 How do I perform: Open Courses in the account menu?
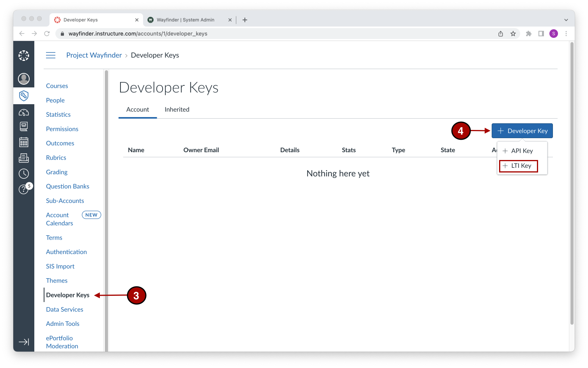tap(57, 86)
